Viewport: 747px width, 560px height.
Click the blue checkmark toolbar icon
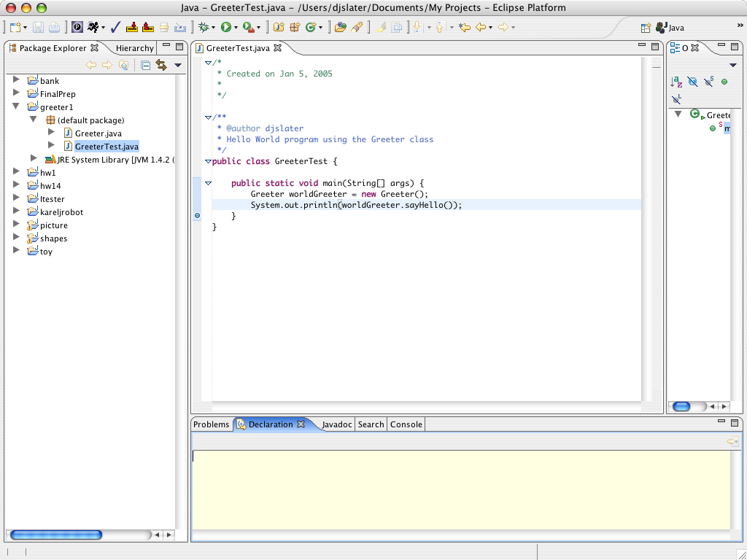(x=115, y=28)
